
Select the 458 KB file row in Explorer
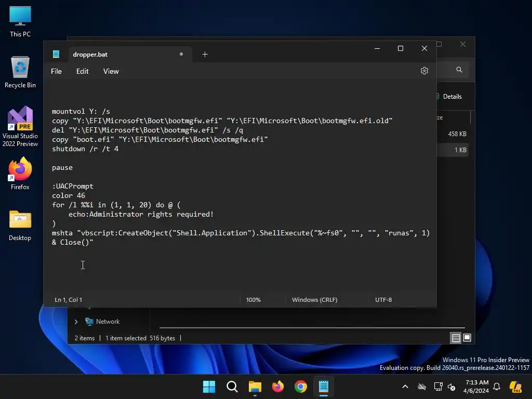(x=454, y=134)
